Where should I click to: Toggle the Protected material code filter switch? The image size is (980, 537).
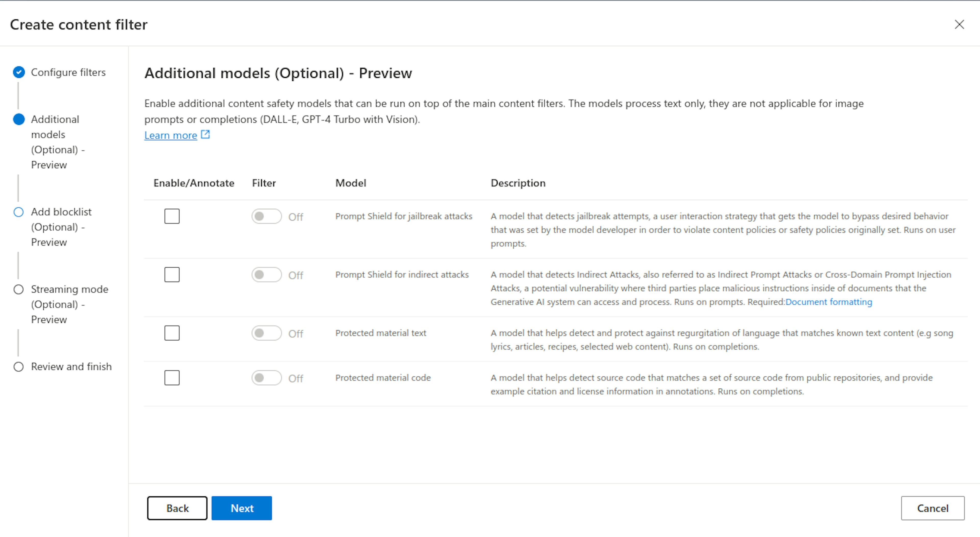(266, 378)
